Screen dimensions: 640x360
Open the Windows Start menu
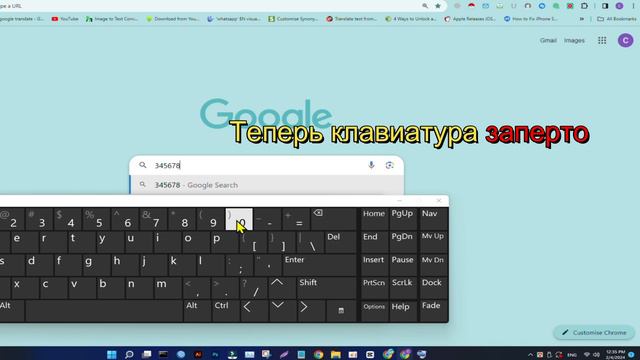(111, 354)
